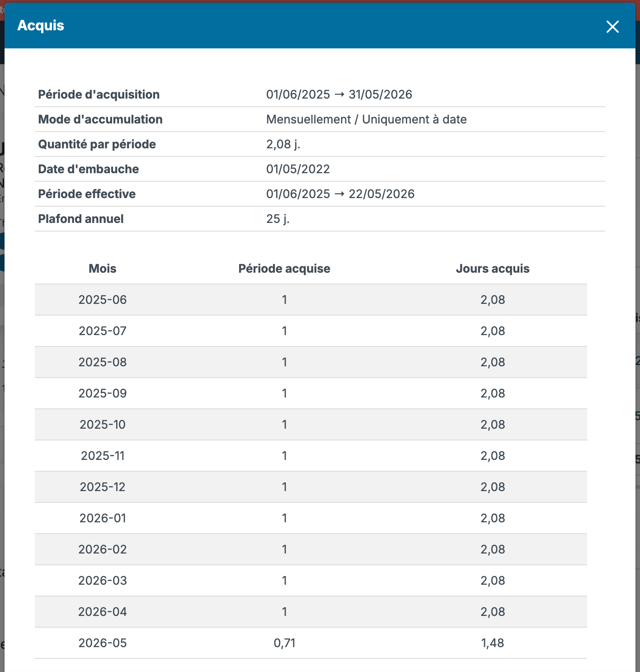Click the Acquis dialog title
The height and width of the screenshot is (672, 640).
coord(41,26)
